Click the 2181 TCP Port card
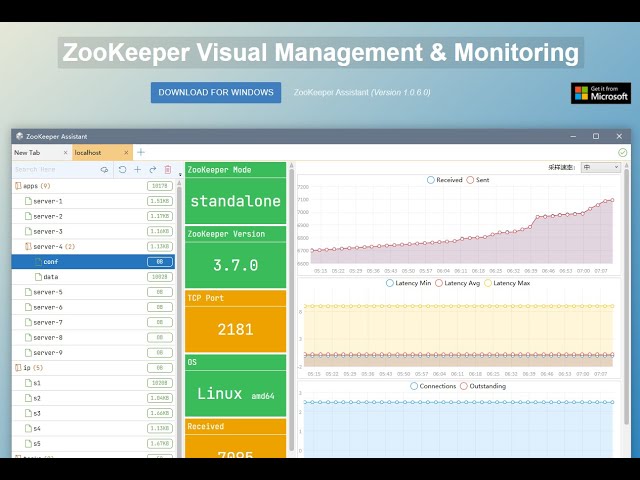 click(x=236, y=321)
